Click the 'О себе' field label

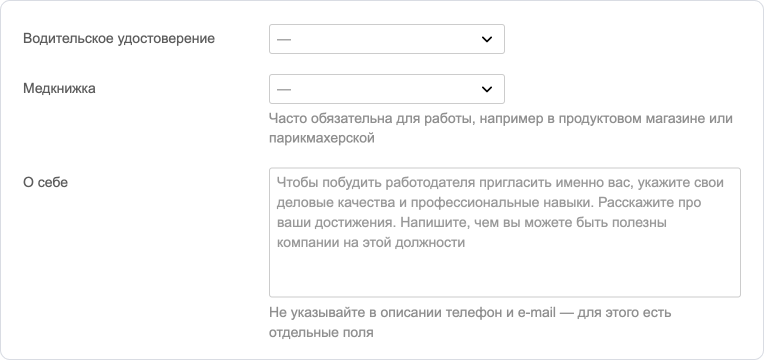coord(45,183)
